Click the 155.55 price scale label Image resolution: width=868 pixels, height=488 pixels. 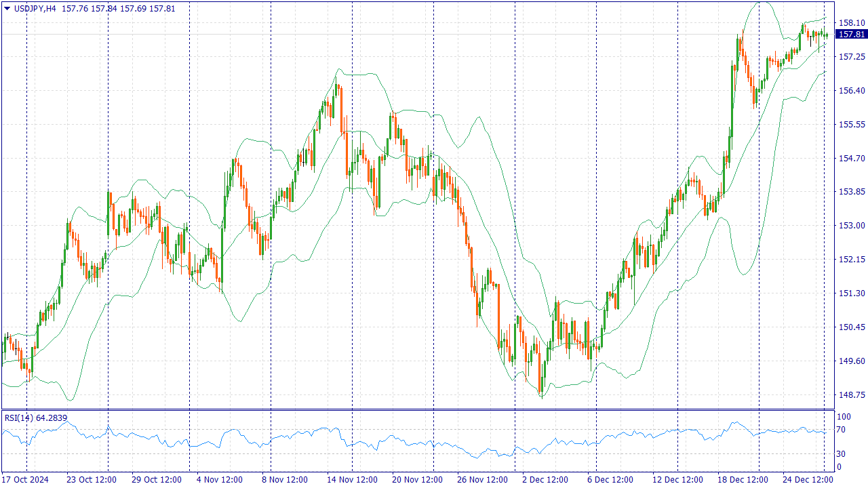(850, 125)
